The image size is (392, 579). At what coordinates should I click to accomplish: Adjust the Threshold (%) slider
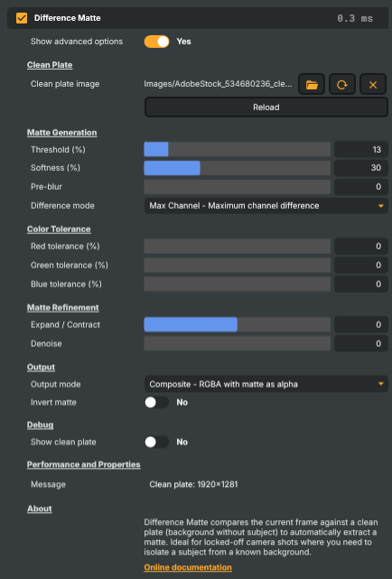coord(238,150)
